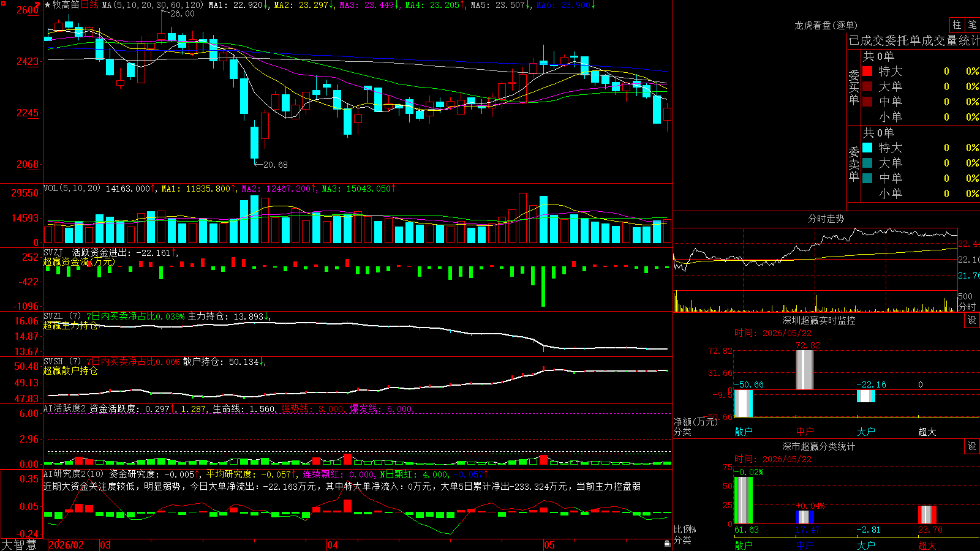Click the cyan 特大 sell order swatch
The width and height of the screenshot is (980, 551).
tap(867, 148)
